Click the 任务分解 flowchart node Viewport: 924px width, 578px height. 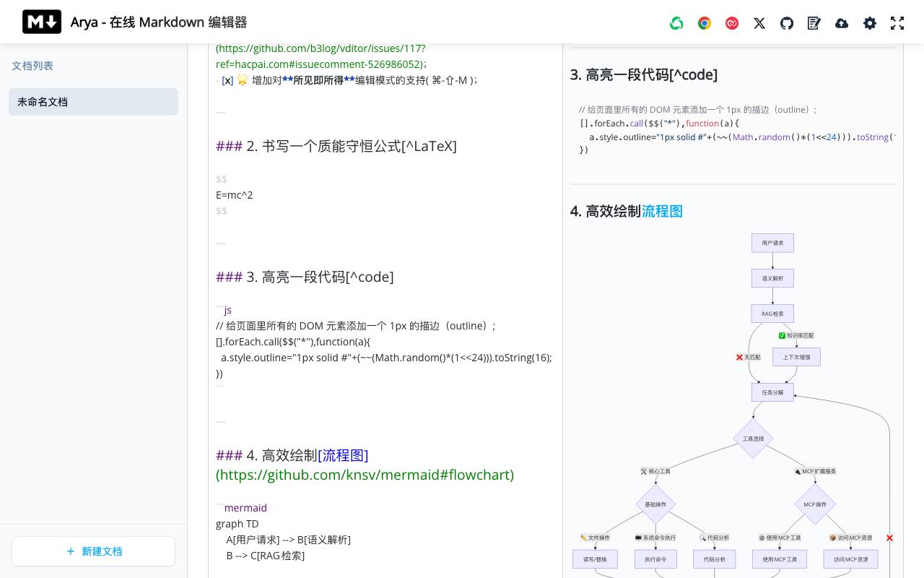click(772, 392)
